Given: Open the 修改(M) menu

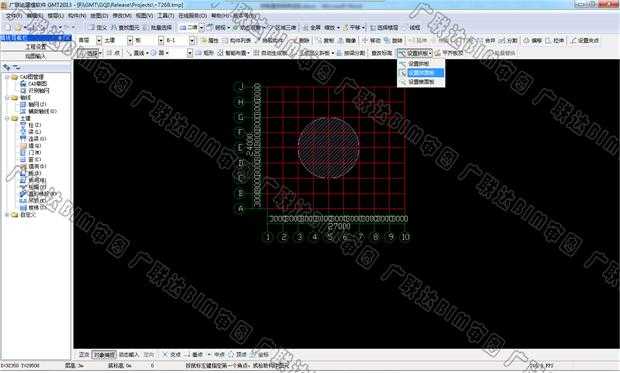Looking at the screenshot, I should (122, 16).
